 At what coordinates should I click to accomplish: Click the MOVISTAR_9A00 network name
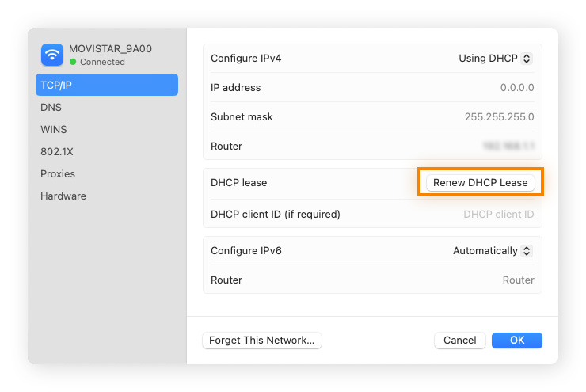[x=110, y=49]
